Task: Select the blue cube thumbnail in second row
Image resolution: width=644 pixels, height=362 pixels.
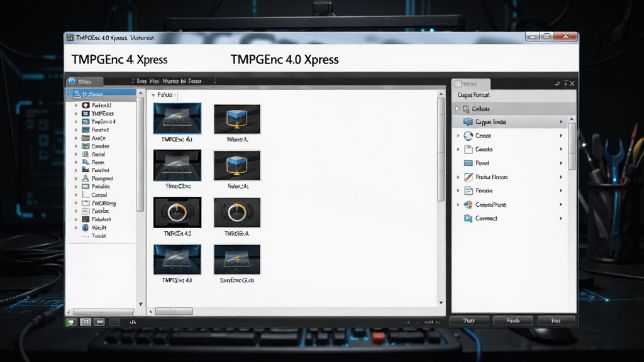Action: (237, 165)
